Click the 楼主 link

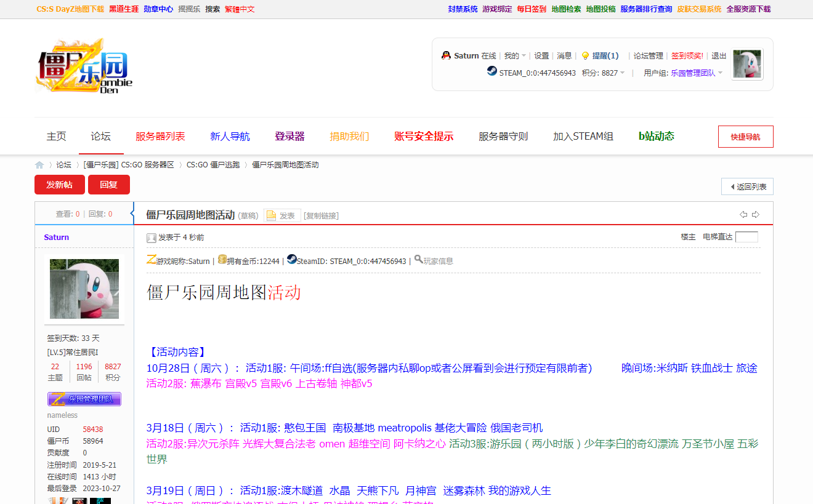[x=688, y=237]
